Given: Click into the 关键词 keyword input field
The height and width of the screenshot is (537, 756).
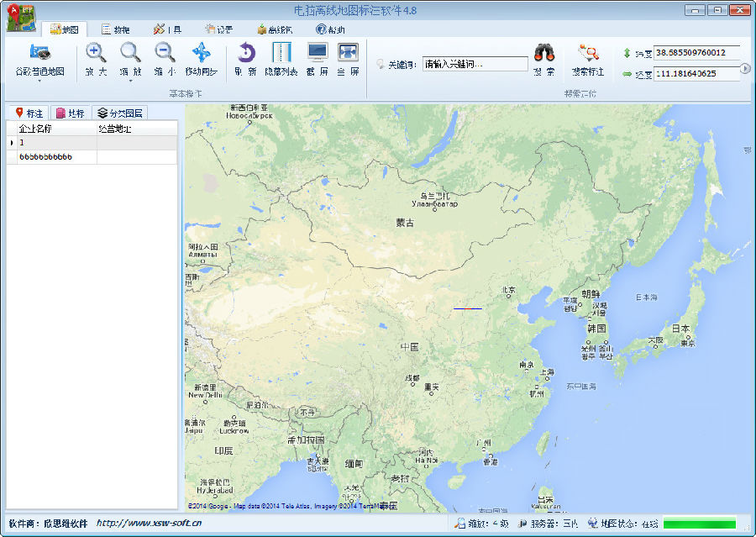Looking at the screenshot, I should click(x=475, y=64).
